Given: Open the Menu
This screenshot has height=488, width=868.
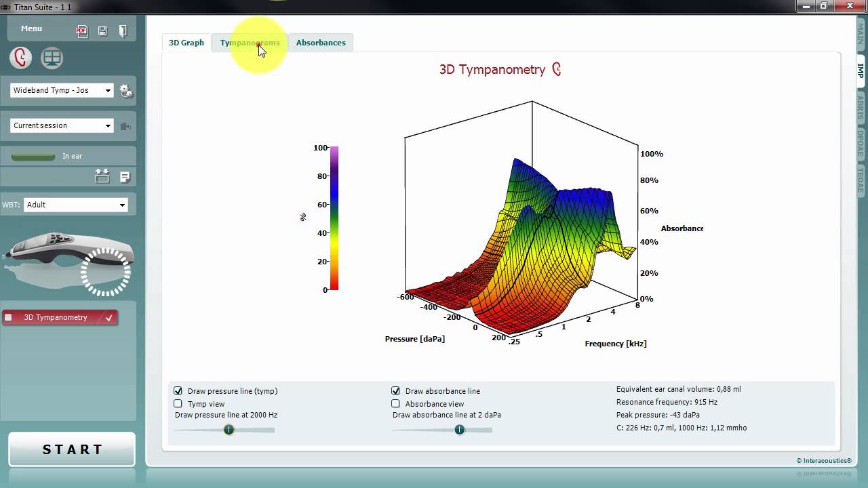Looking at the screenshot, I should (31, 28).
